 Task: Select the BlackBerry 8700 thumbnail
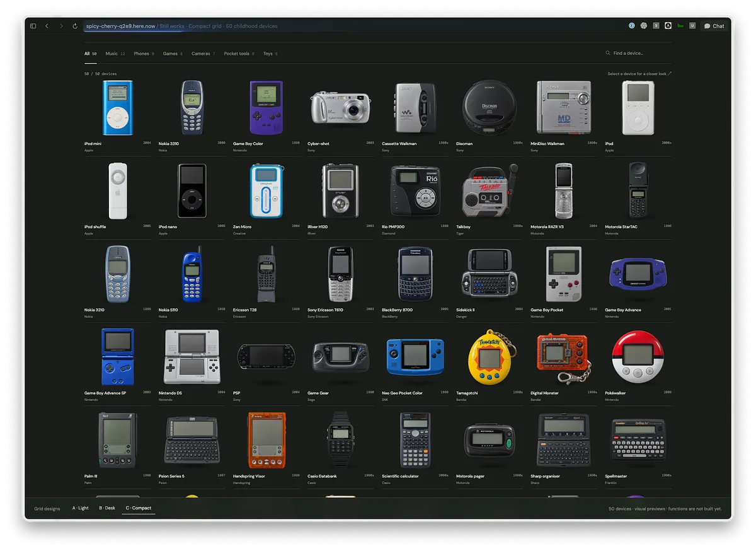point(415,274)
